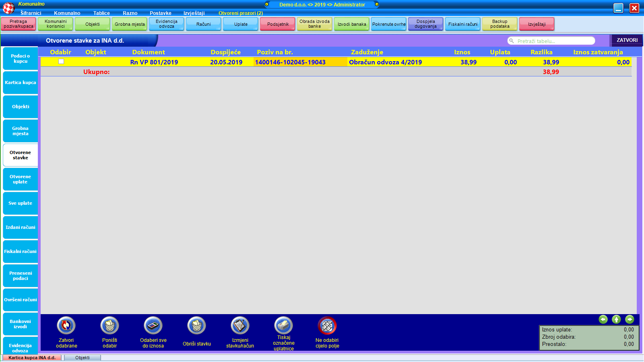Image resolution: width=644 pixels, height=362 pixels.
Task: Select Odaberi sve do iznosa icon
Action: tap(153, 325)
